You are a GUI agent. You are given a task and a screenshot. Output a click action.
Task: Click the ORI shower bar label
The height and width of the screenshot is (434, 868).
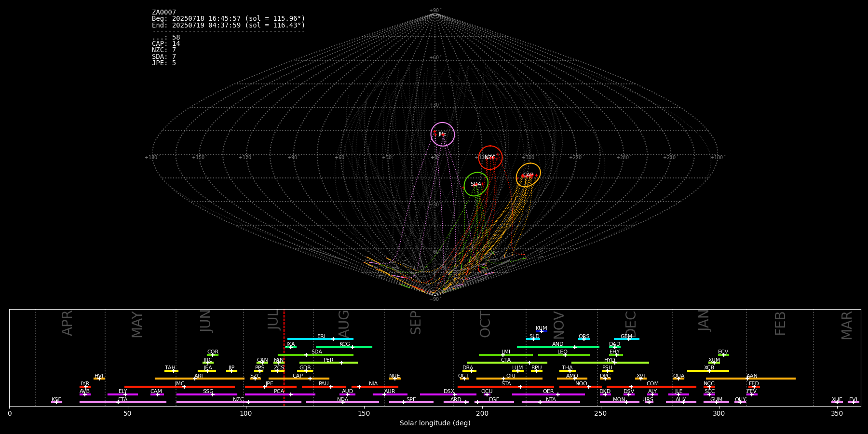[511, 376]
